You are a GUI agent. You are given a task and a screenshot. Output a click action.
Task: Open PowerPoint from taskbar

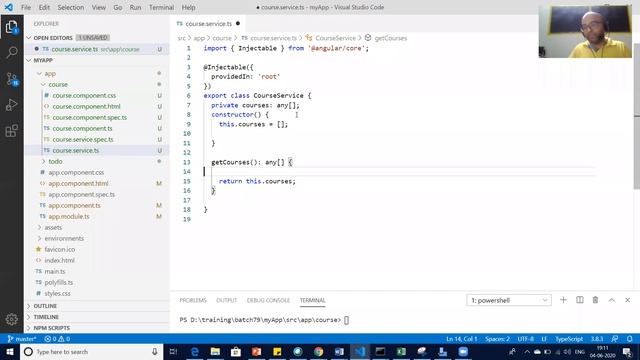pos(256,352)
